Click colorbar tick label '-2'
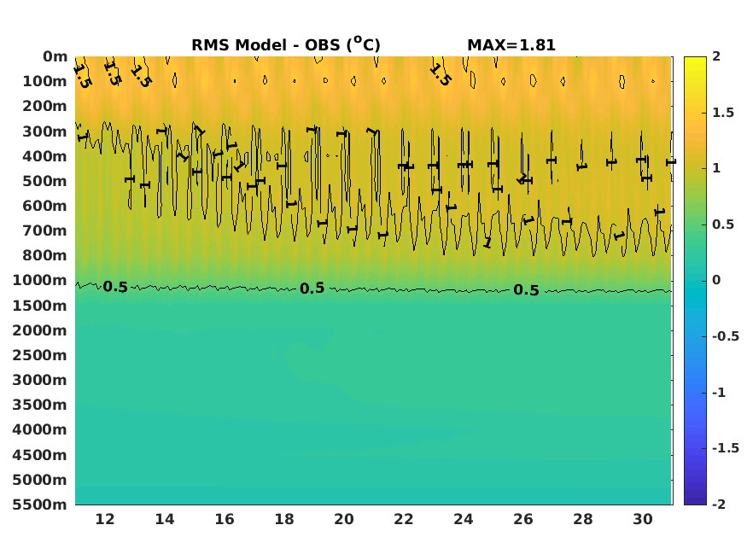This screenshot has height=560, width=747. click(x=719, y=504)
